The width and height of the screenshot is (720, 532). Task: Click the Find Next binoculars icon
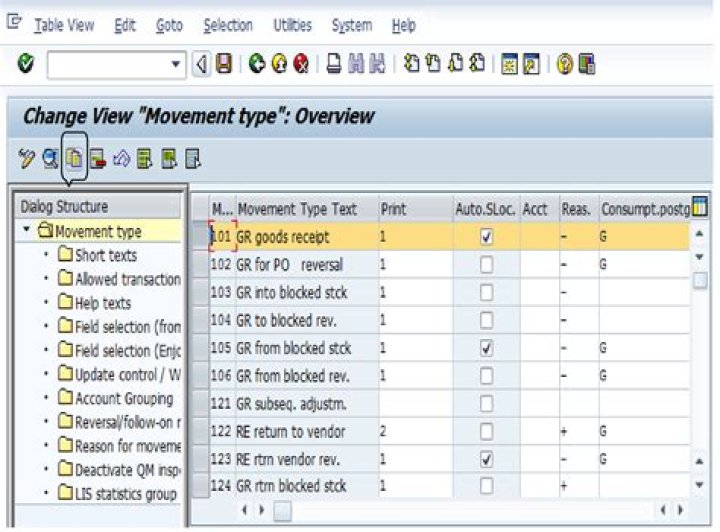(x=377, y=64)
